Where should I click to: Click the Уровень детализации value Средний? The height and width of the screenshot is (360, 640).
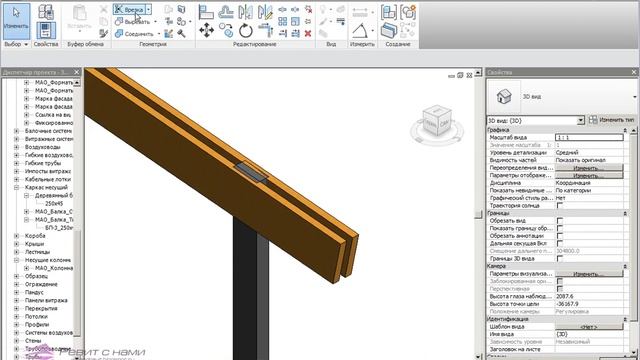tap(589, 153)
